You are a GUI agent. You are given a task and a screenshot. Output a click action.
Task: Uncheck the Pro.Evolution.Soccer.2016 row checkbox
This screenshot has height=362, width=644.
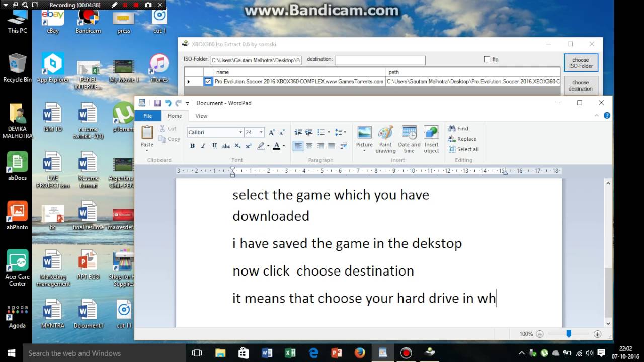pyautogui.click(x=208, y=81)
